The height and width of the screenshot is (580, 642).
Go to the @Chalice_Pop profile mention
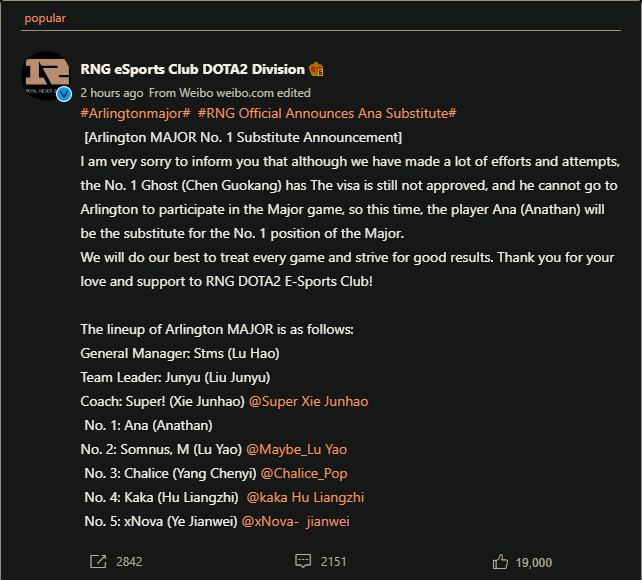tap(304, 473)
